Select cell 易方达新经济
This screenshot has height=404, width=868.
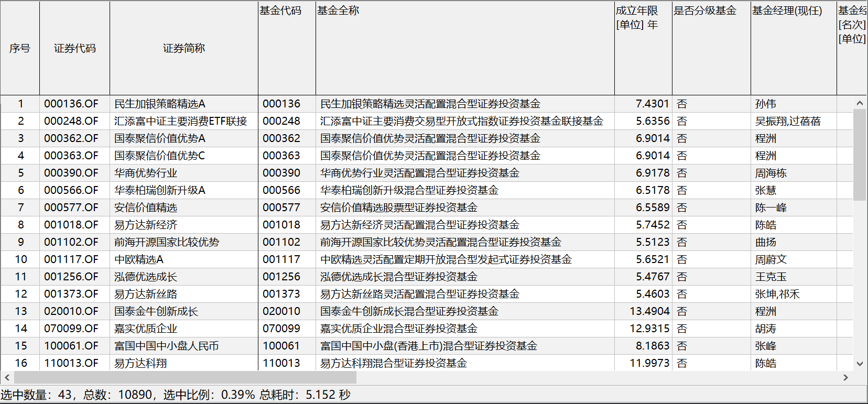coord(184,225)
